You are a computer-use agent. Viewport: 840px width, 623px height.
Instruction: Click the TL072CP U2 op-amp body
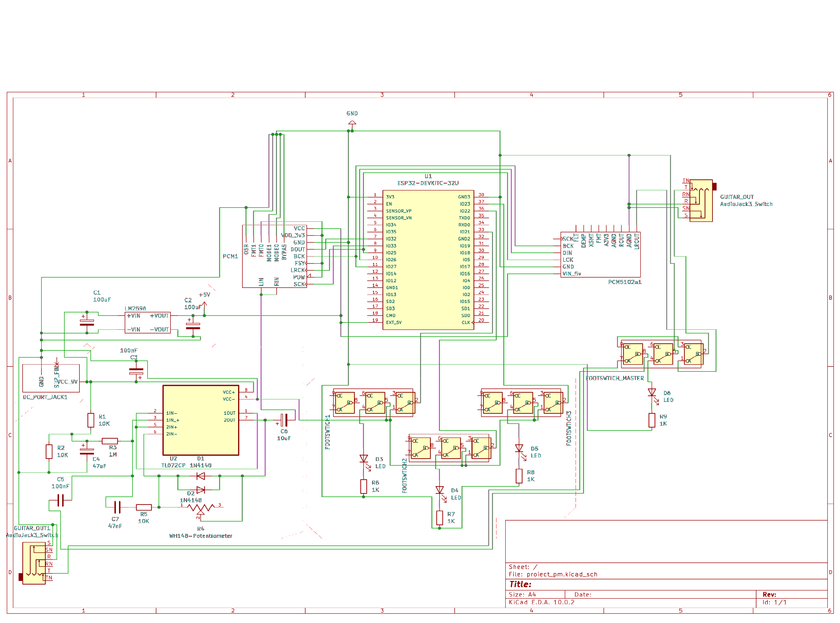click(x=201, y=420)
